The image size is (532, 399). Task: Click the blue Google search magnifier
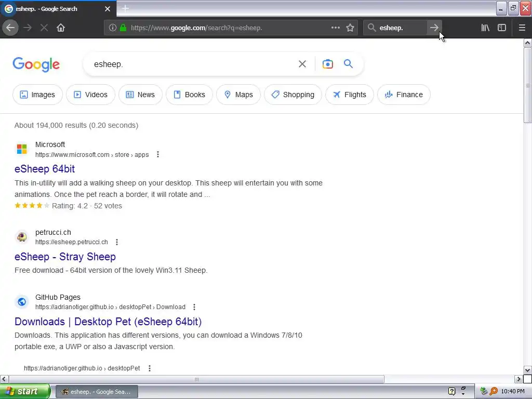pyautogui.click(x=348, y=64)
